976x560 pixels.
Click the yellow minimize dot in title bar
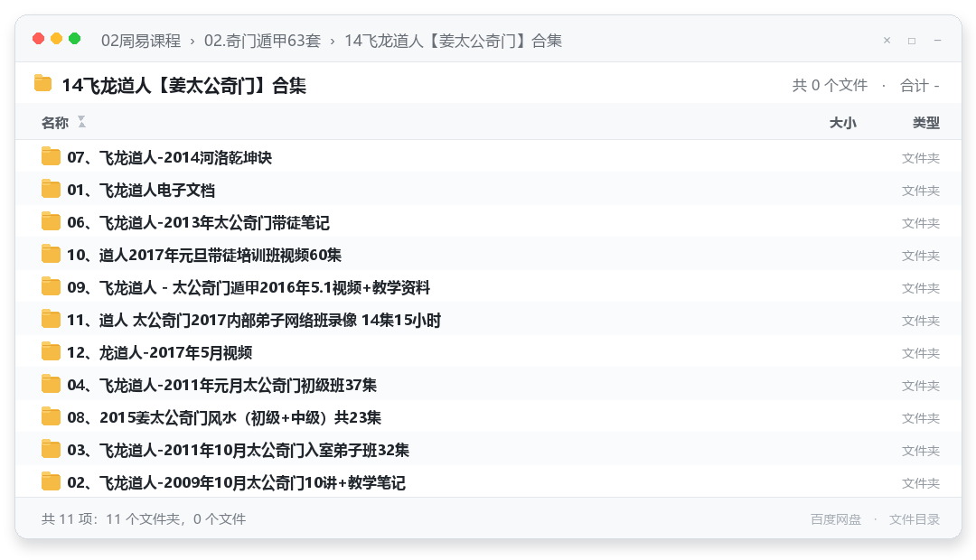(x=57, y=39)
